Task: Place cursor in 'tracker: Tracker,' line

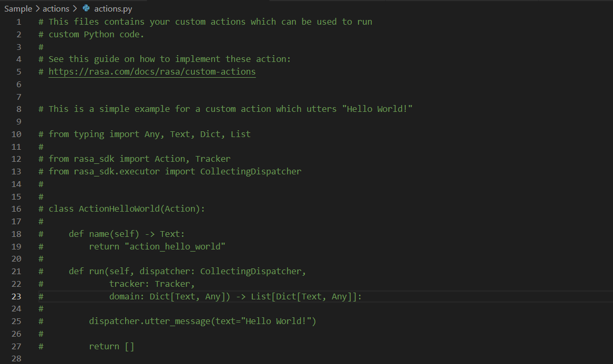Action: [152, 284]
